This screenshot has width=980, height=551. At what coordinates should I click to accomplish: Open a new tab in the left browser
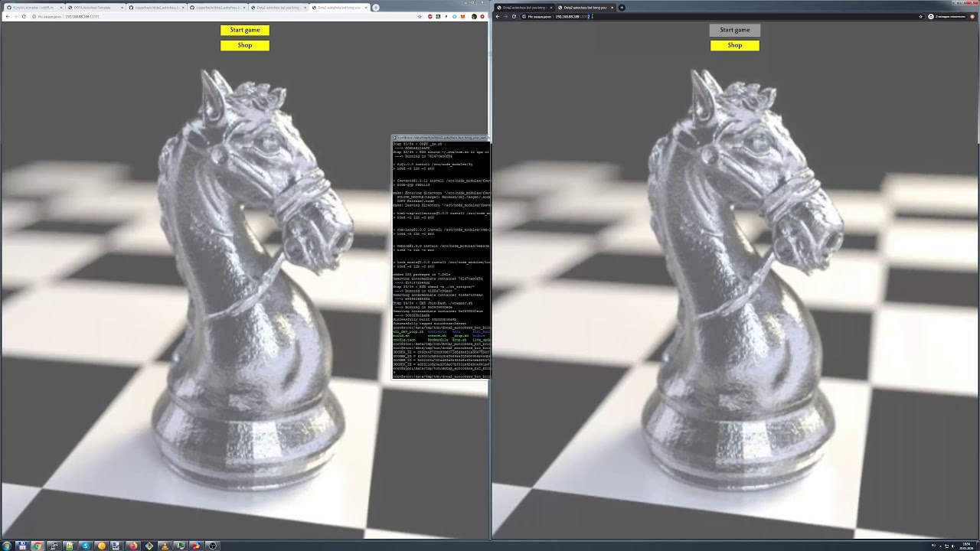(376, 7)
